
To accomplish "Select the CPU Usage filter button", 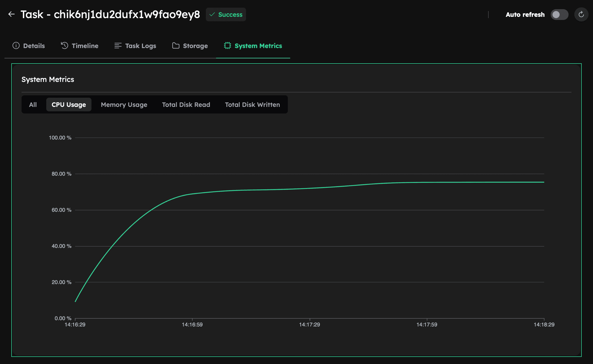I will (69, 105).
